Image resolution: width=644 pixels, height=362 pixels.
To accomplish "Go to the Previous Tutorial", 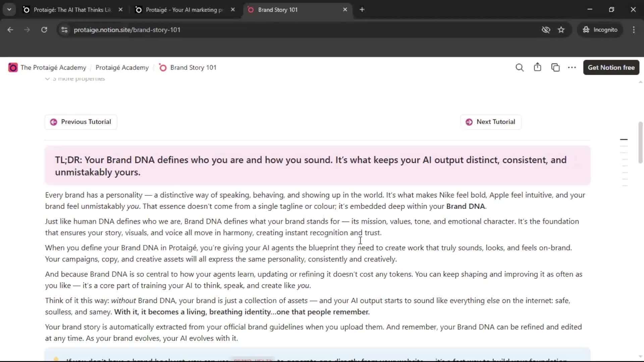I will click(x=80, y=122).
